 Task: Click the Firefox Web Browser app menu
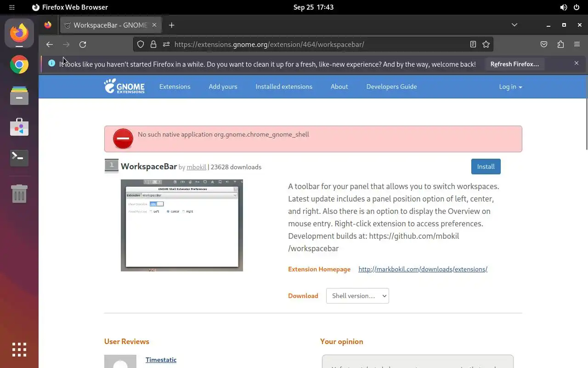tap(70, 7)
